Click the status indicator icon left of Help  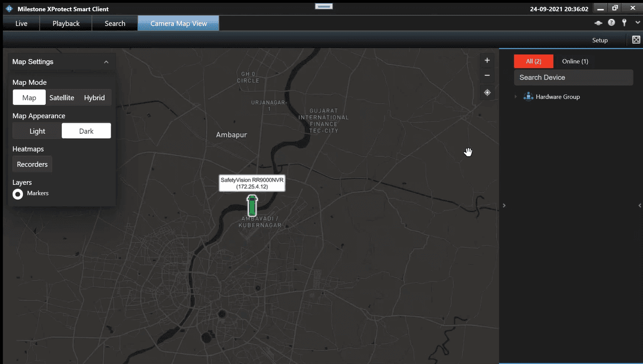coord(598,23)
